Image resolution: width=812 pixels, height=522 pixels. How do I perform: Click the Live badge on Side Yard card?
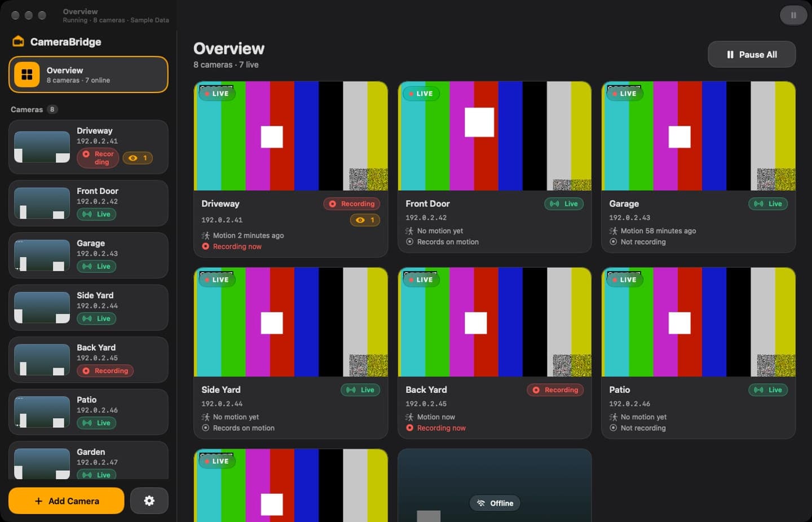(360, 390)
